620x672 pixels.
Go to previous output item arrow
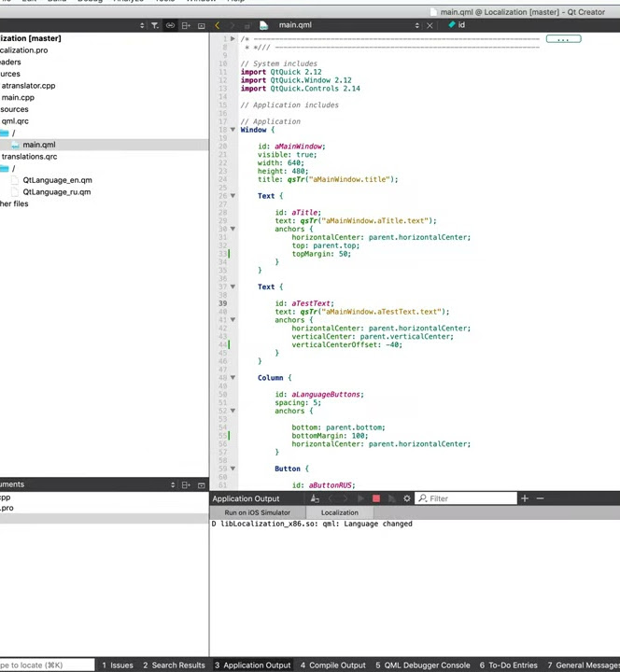click(x=331, y=498)
